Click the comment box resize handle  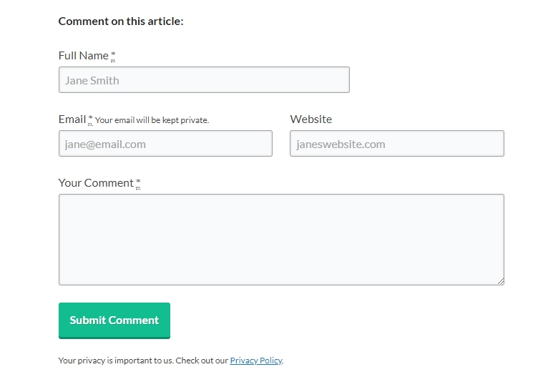(500, 281)
